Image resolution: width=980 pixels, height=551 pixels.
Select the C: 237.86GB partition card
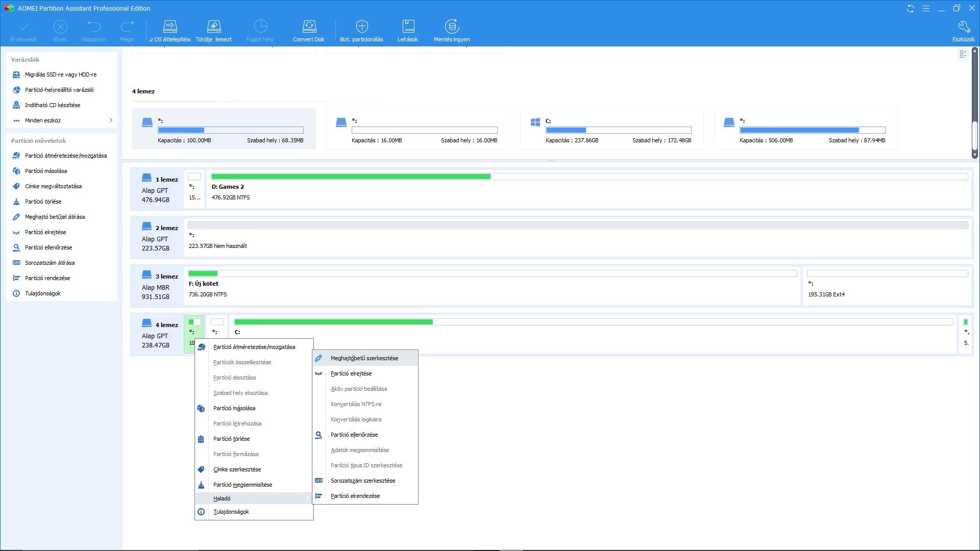(x=611, y=129)
